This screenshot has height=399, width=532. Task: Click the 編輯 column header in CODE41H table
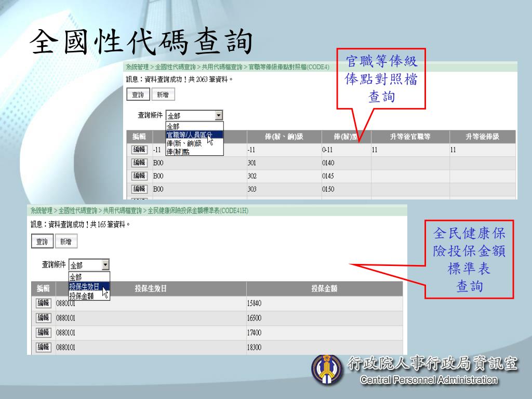click(x=44, y=289)
